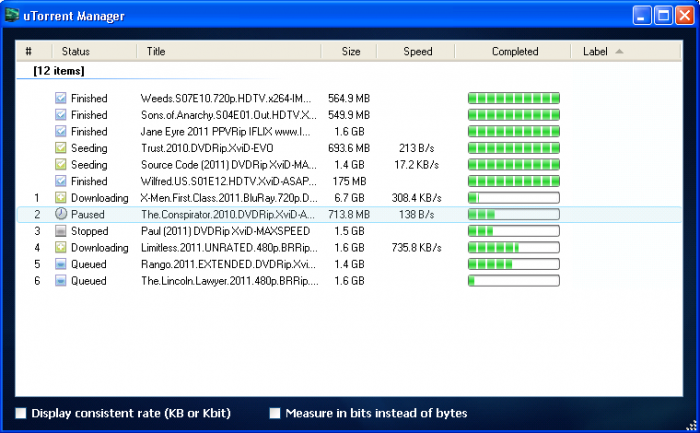Click the Finished icon for Sons.of.Anarchy torrent
This screenshot has height=433, width=700.
pos(61,115)
